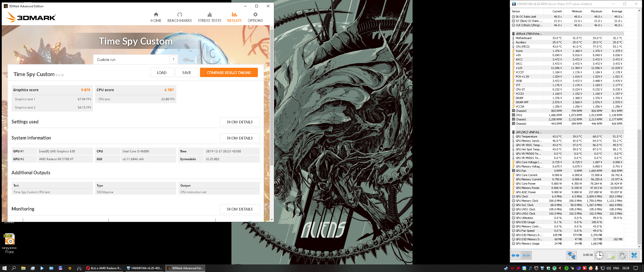This screenshot has width=644, height=272.
Task: Click the HWiNFO expand columns arrows icon
Action: pos(515,255)
